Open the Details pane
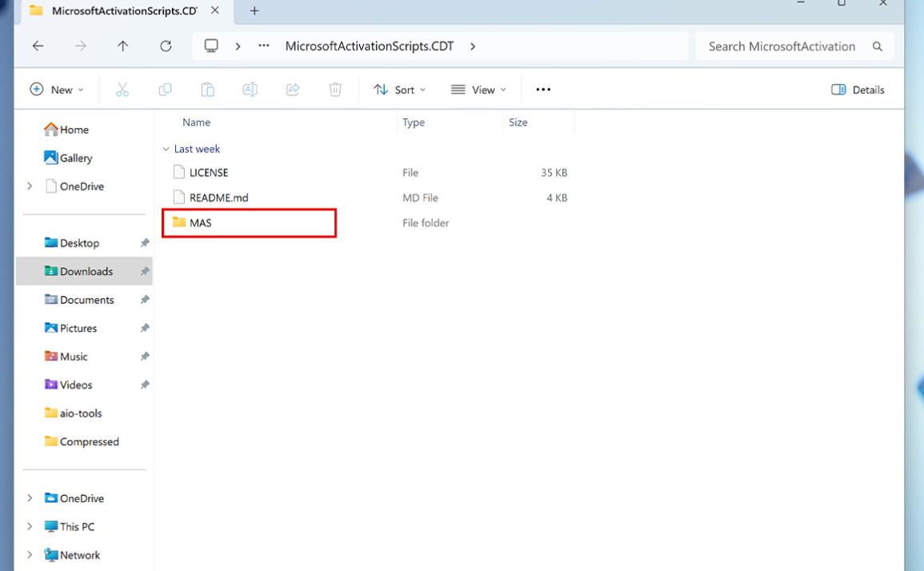 (x=858, y=89)
